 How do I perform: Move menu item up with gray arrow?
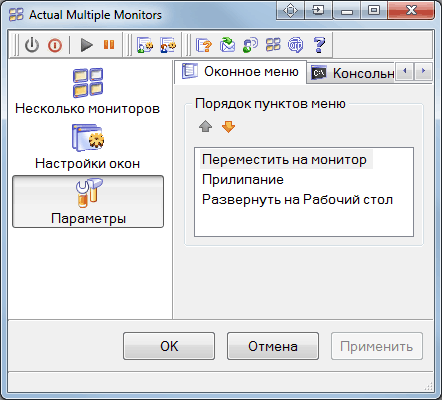tap(205, 126)
